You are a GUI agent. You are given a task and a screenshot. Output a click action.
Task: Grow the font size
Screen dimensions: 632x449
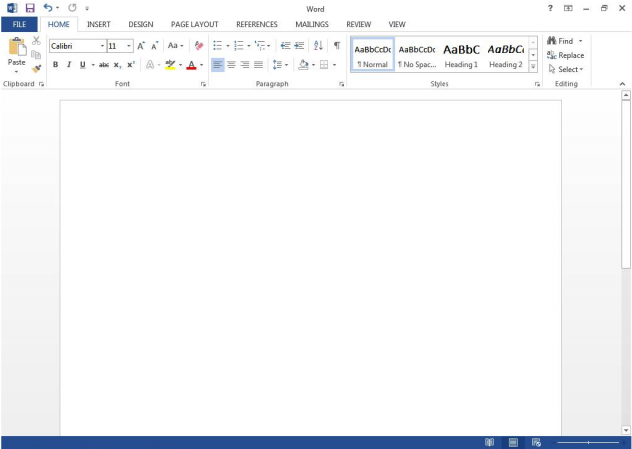coord(141,46)
